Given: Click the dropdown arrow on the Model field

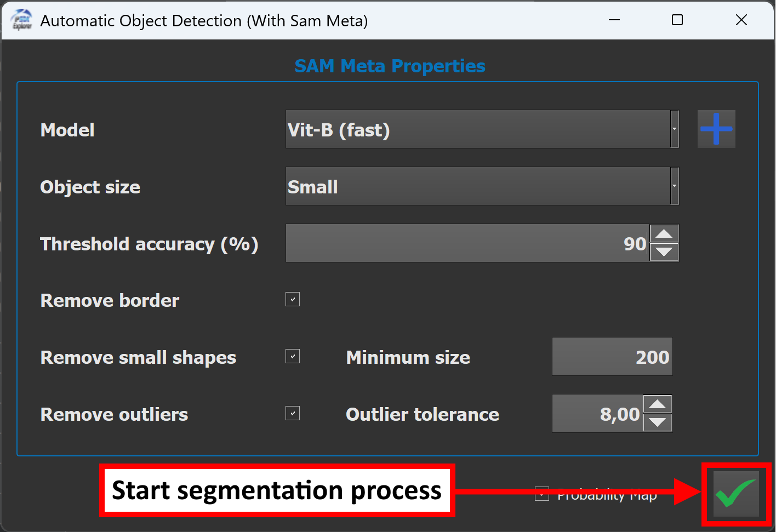Looking at the screenshot, I should (x=674, y=129).
